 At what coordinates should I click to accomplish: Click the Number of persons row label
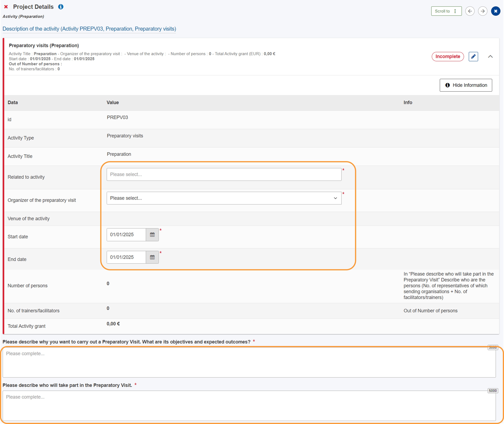pos(28,286)
